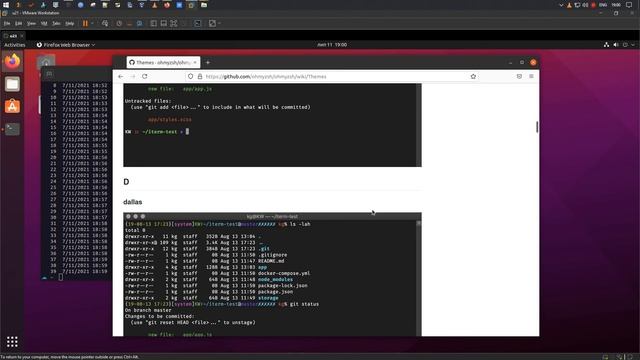Viewport: 640px width, 360px height.
Task: Select the VM tab below the VMware toolbar
Action: coord(12,36)
